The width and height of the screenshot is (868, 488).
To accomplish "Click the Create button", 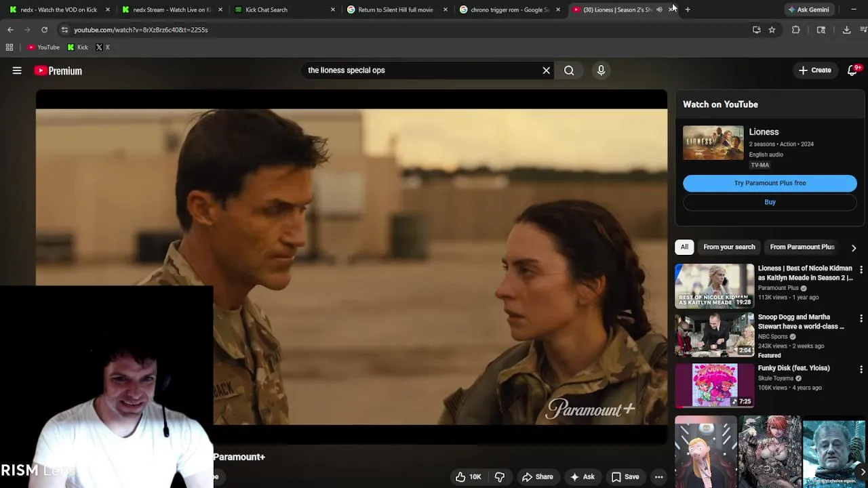I will click(x=814, y=70).
